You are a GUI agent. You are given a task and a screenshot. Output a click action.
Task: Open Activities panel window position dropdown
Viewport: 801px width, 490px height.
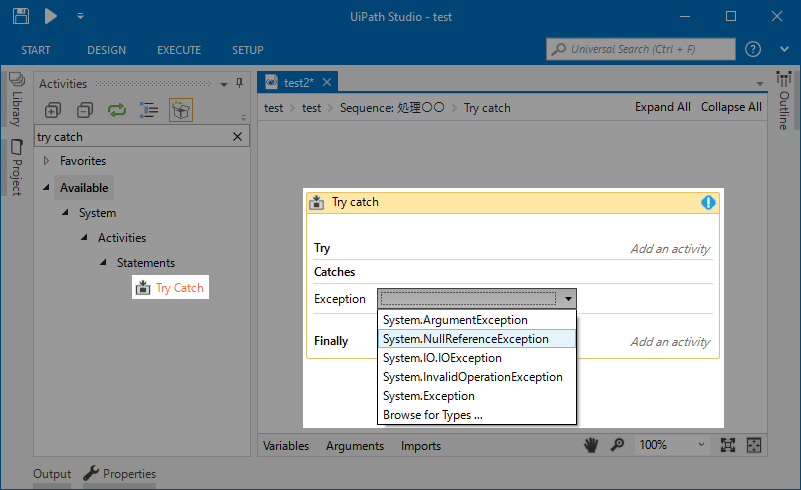[x=224, y=84]
